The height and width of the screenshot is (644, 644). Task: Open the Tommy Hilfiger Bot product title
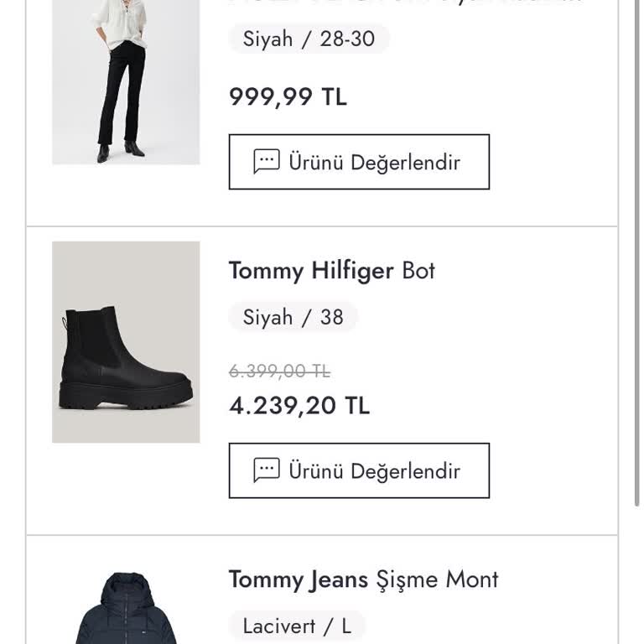coord(331,271)
